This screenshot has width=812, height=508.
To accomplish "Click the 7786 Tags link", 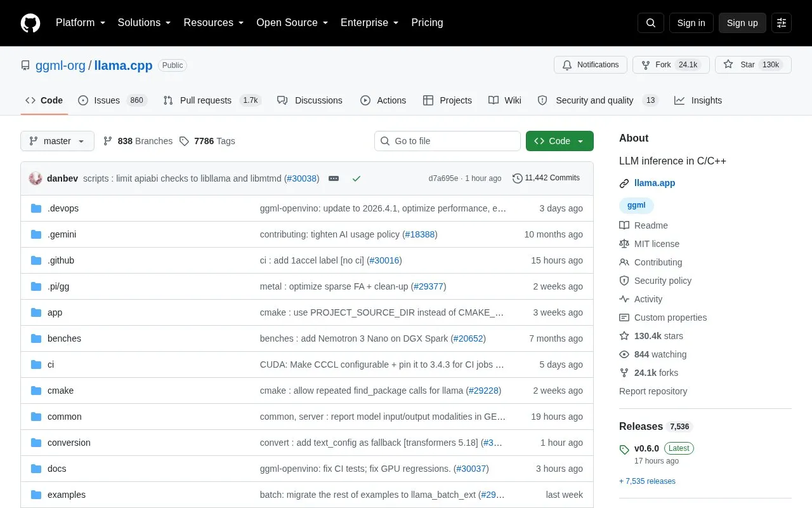I will pyautogui.click(x=207, y=141).
